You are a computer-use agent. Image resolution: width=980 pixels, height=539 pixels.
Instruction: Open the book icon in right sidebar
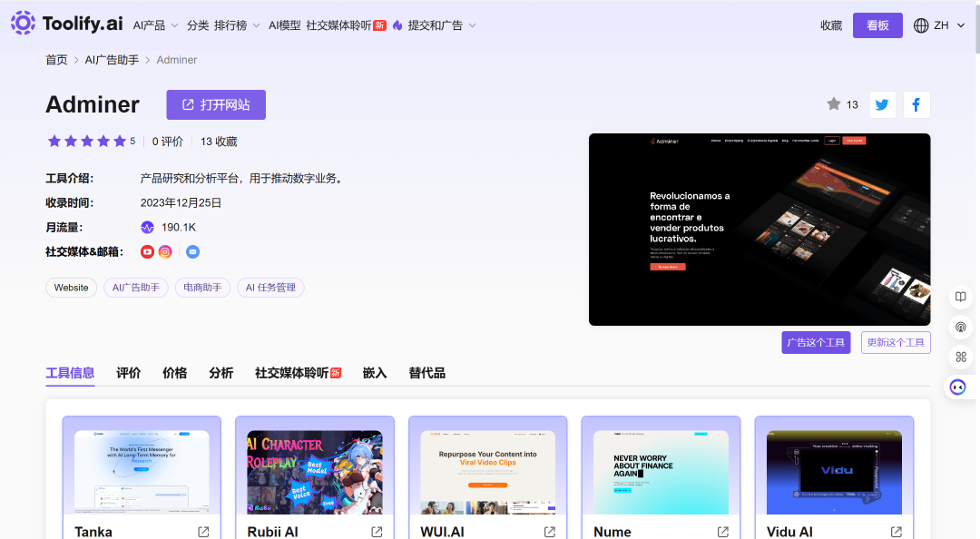pyautogui.click(x=961, y=297)
